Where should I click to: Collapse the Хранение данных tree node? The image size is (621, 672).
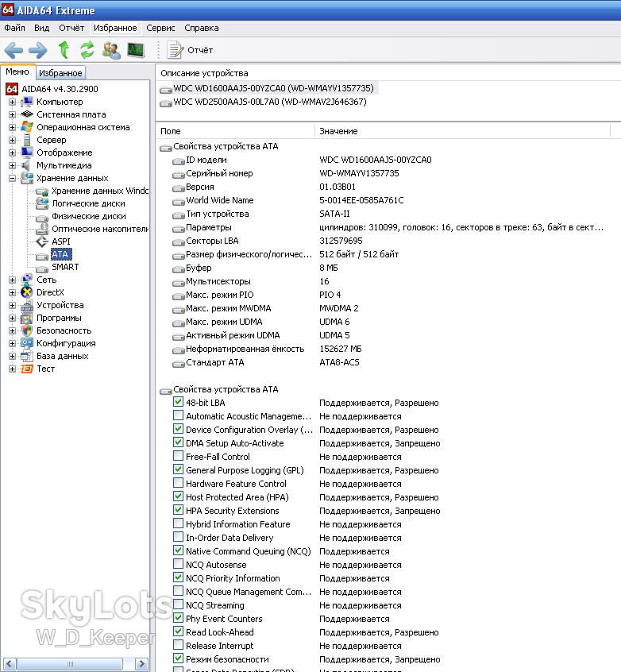(x=12, y=178)
